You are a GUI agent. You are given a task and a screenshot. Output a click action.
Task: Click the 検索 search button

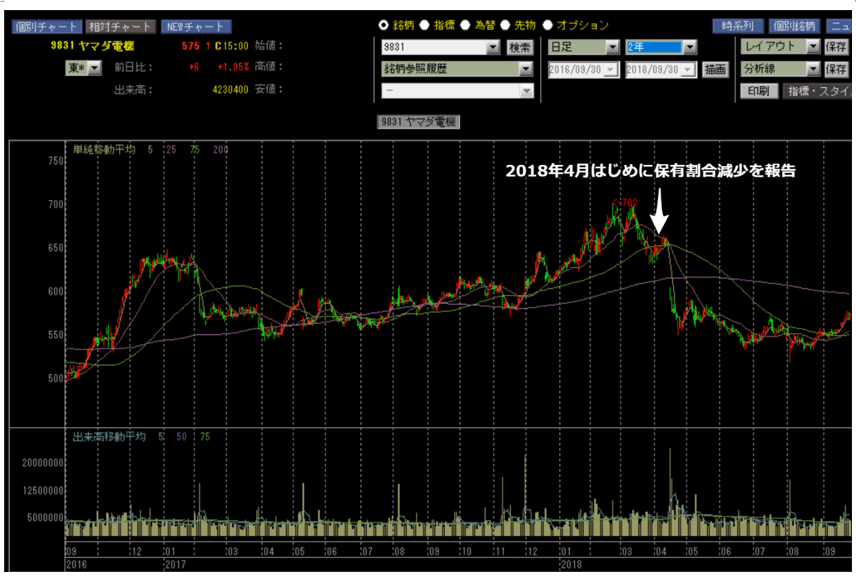(x=520, y=47)
